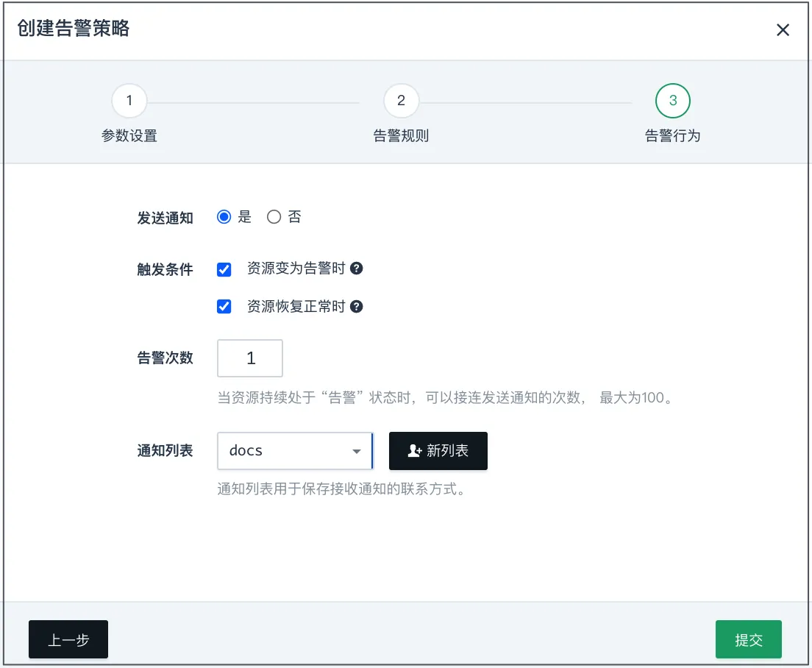Click the 资源变为告警时 label text
812x668 pixels.
tap(296, 269)
